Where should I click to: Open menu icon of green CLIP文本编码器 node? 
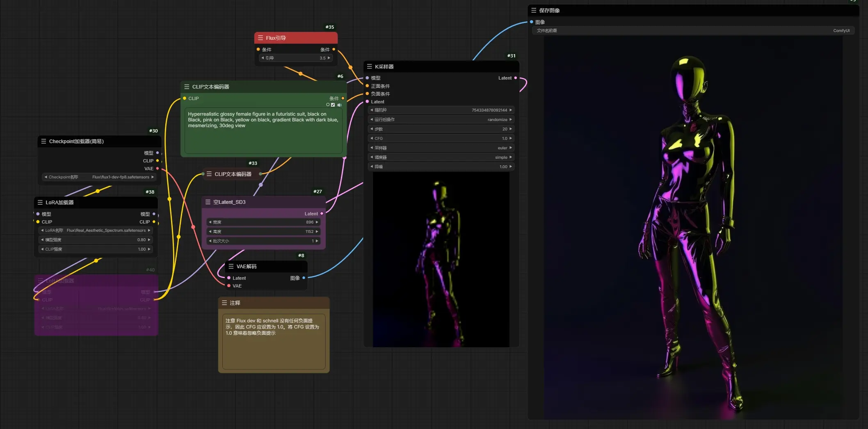click(187, 87)
